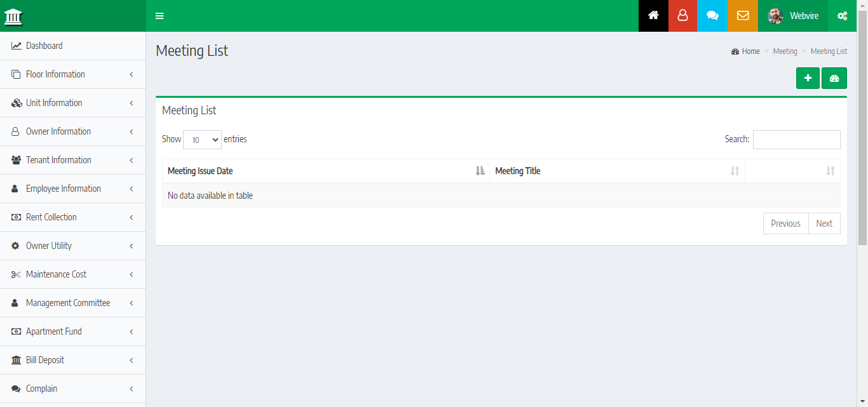Open the red user profile icon
Viewport: 868px width, 407px height.
(682, 16)
